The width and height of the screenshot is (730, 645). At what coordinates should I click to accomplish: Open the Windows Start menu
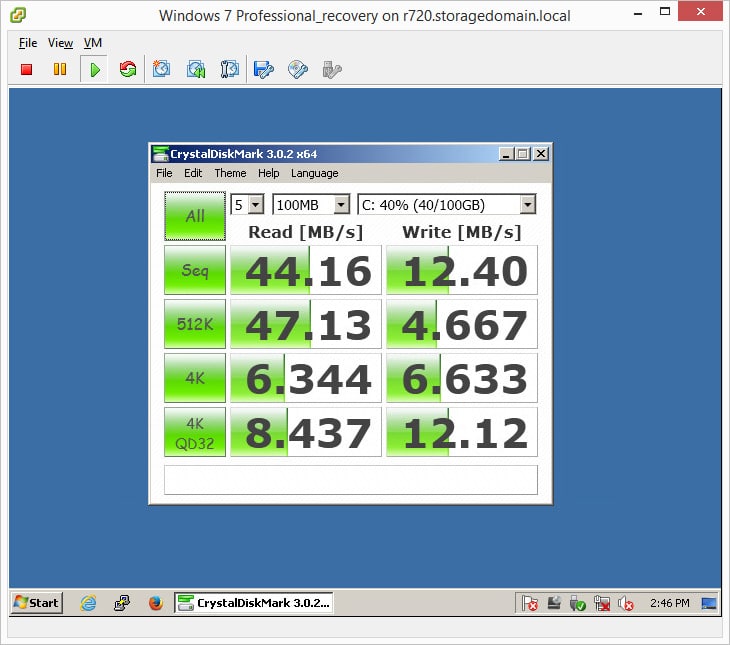[36, 603]
